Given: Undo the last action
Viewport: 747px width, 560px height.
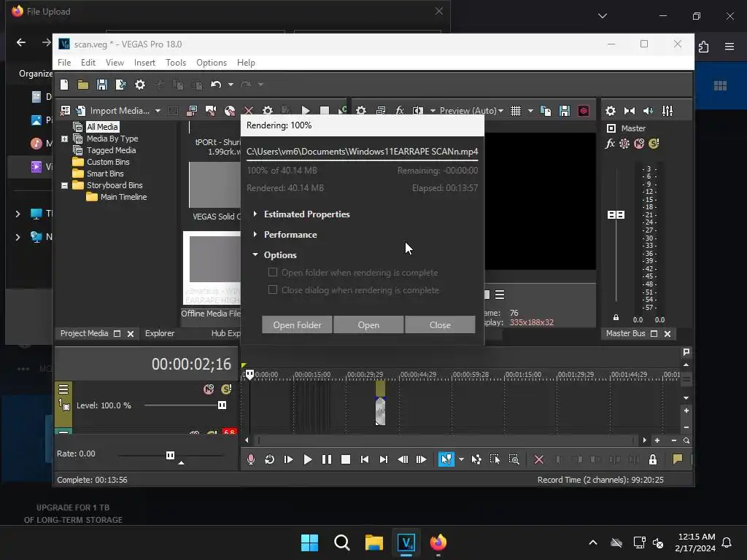Looking at the screenshot, I should (x=216, y=85).
